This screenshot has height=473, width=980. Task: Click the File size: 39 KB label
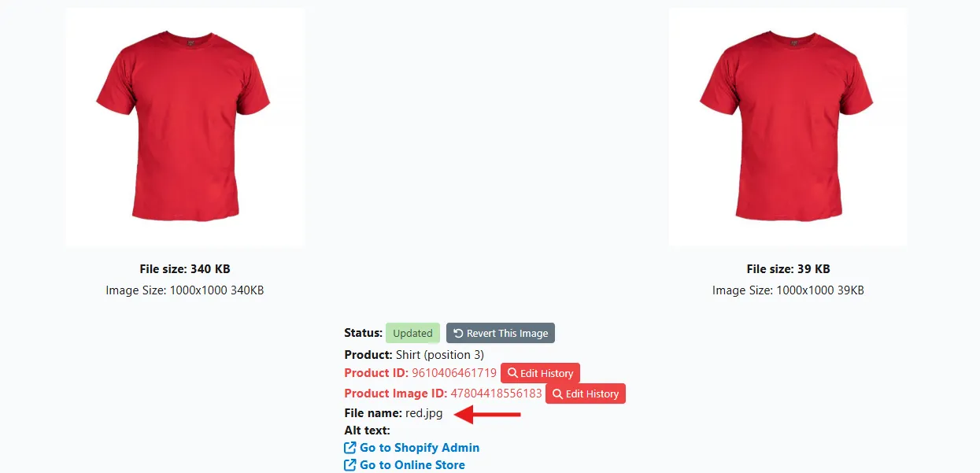(x=788, y=269)
